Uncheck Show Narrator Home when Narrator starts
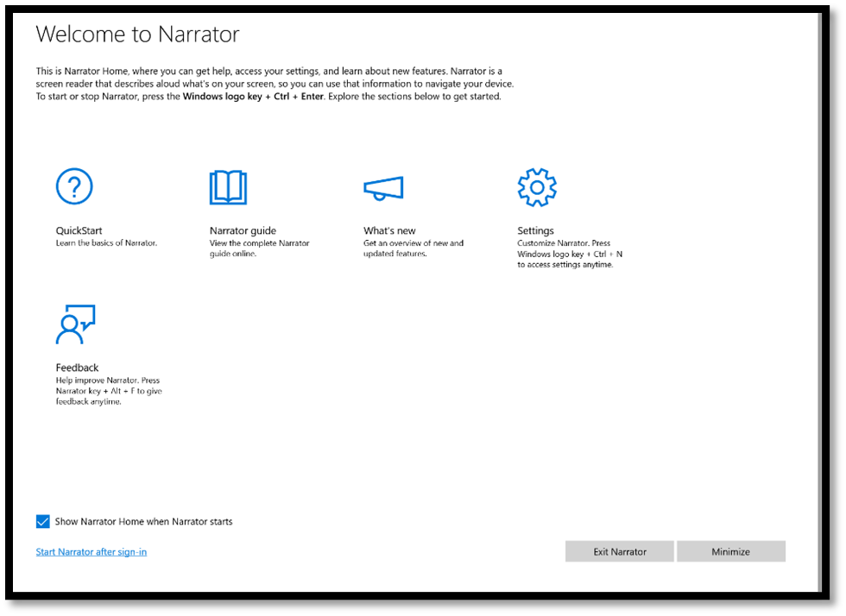The width and height of the screenshot is (846, 616). (x=43, y=521)
